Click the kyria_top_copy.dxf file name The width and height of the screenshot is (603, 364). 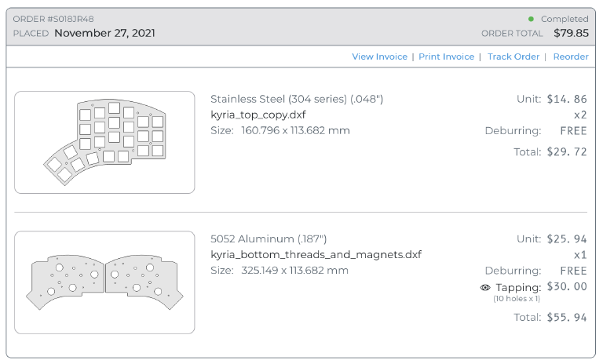(x=258, y=115)
